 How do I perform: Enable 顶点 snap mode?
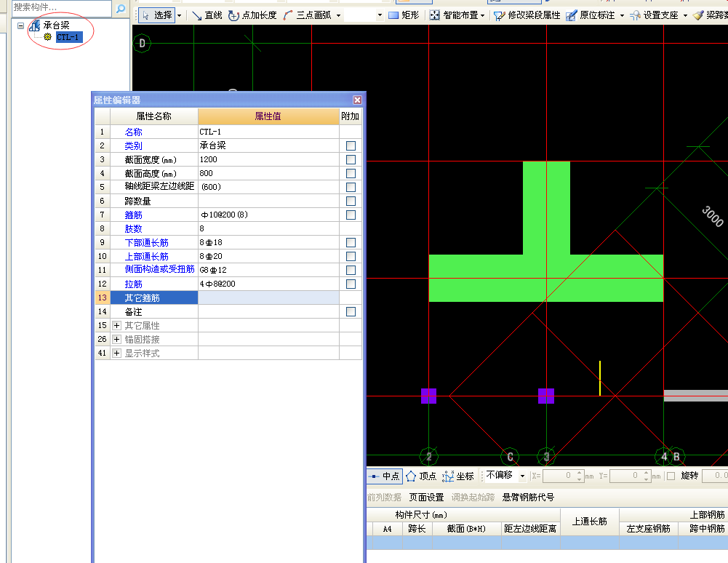point(421,476)
